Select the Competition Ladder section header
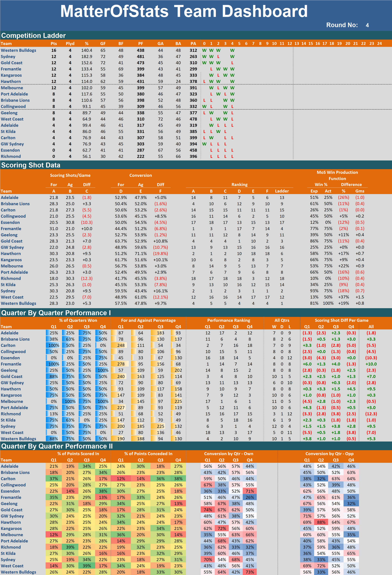The height and width of the screenshot is (575, 392). [33, 35]
